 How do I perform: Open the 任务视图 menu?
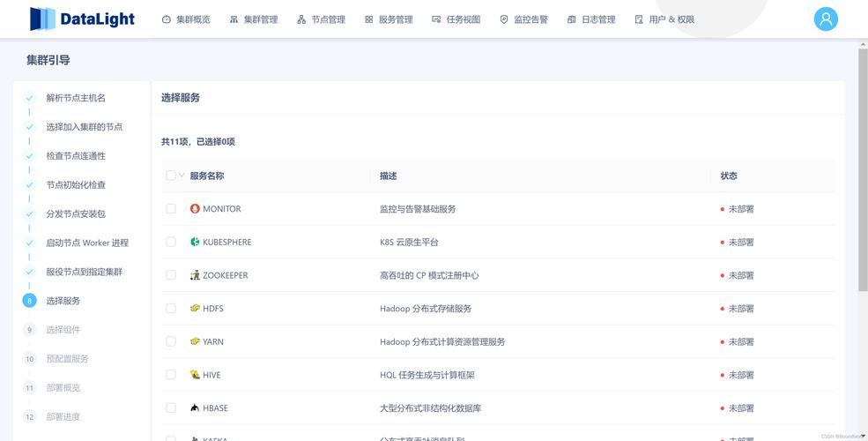coord(456,19)
